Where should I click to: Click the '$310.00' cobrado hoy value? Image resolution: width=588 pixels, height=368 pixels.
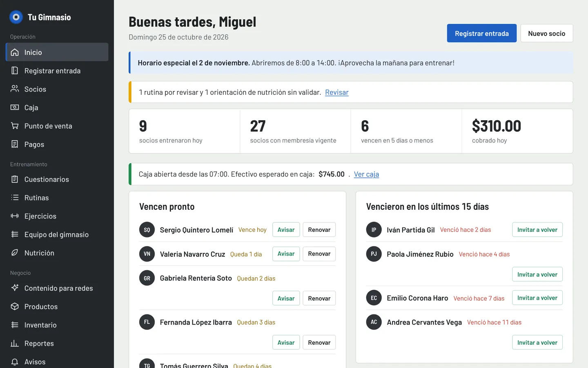(497, 126)
